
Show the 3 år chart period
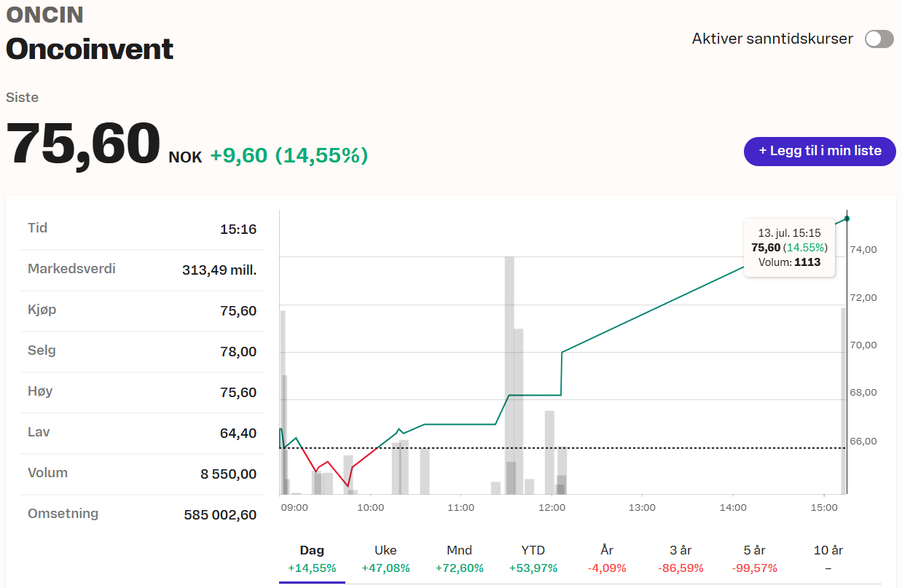point(681,560)
